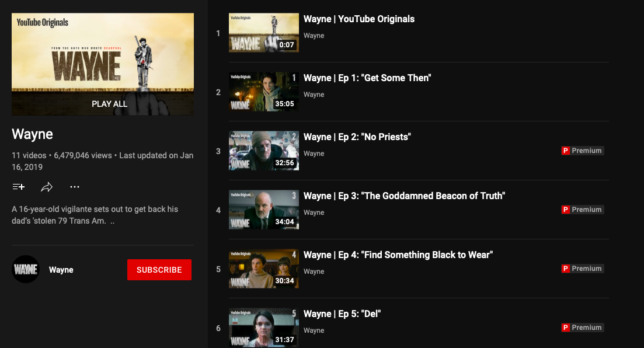Click the 0:07 trailer thumbnail
Viewport: 644px width, 348px height.
[x=264, y=33]
